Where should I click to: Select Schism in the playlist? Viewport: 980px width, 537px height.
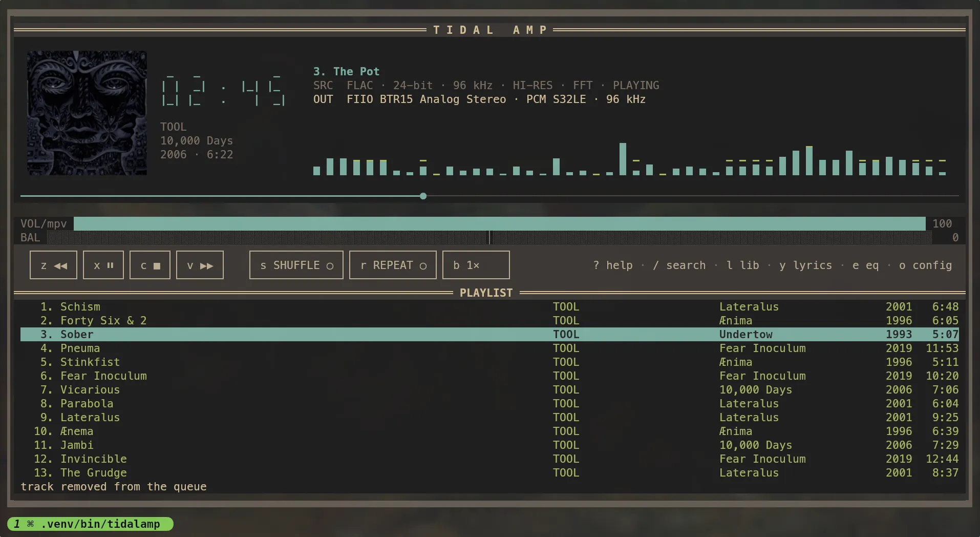coord(489,306)
